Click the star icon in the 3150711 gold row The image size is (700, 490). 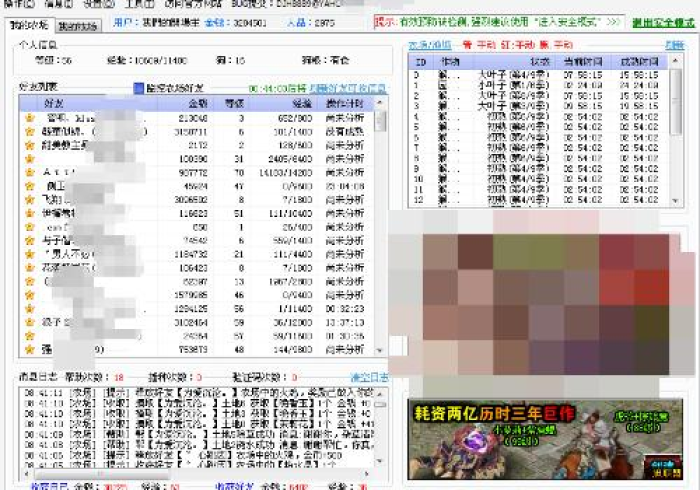pos(30,132)
